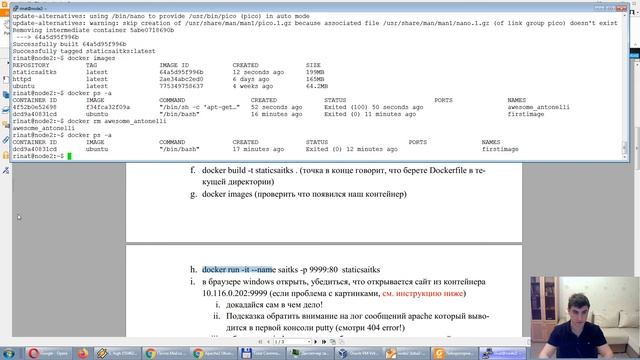Click highlighted 'docker run -it --name' text
Viewport: 640px width, 360px height.
pos(239,270)
